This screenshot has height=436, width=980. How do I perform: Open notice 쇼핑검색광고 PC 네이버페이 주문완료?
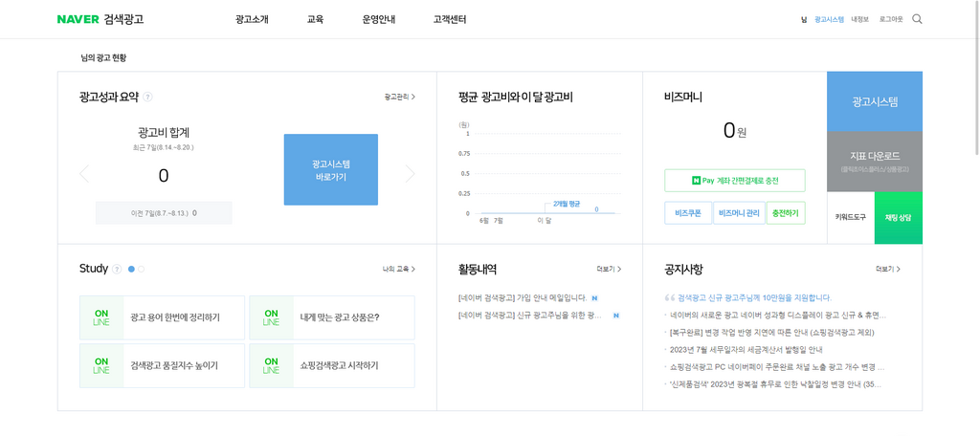click(777, 367)
